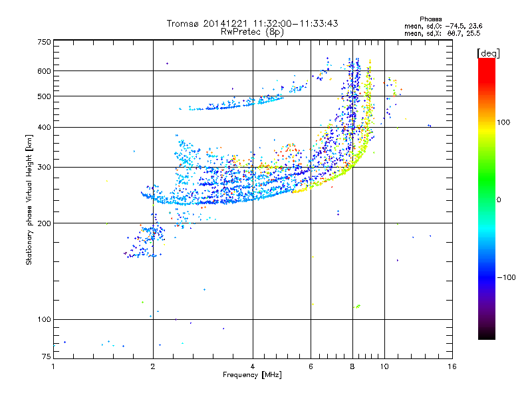Screen dimensions: 532x399
Task: Click the plot title 'Tromsø 20141221 11:32:00-11:33:43'
Action: point(252,23)
